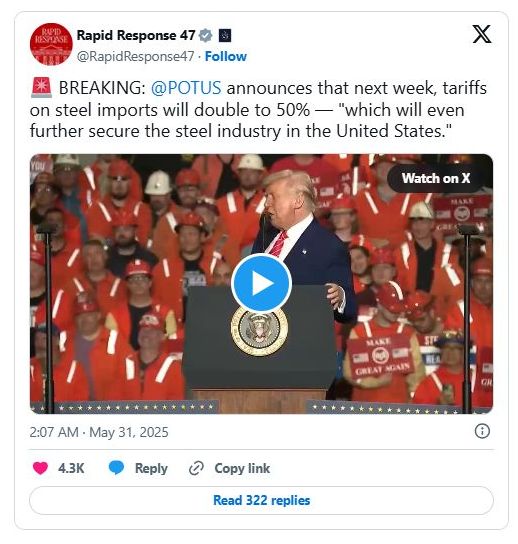Follow the @RapidResponse47 account

click(x=226, y=56)
